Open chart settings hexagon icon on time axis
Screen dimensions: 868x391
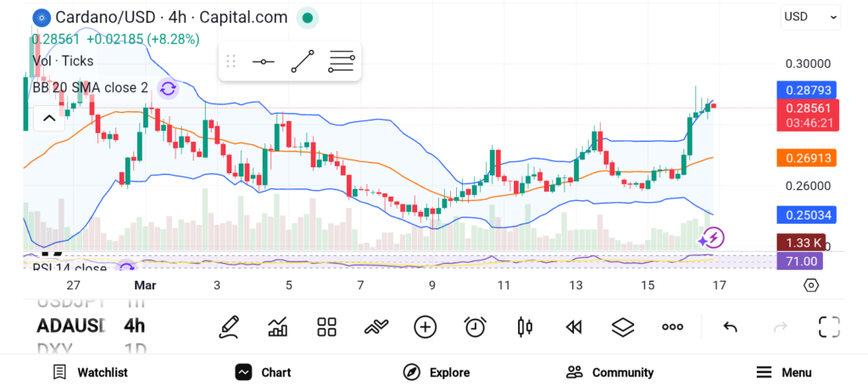pyautogui.click(x=810, y=285)
